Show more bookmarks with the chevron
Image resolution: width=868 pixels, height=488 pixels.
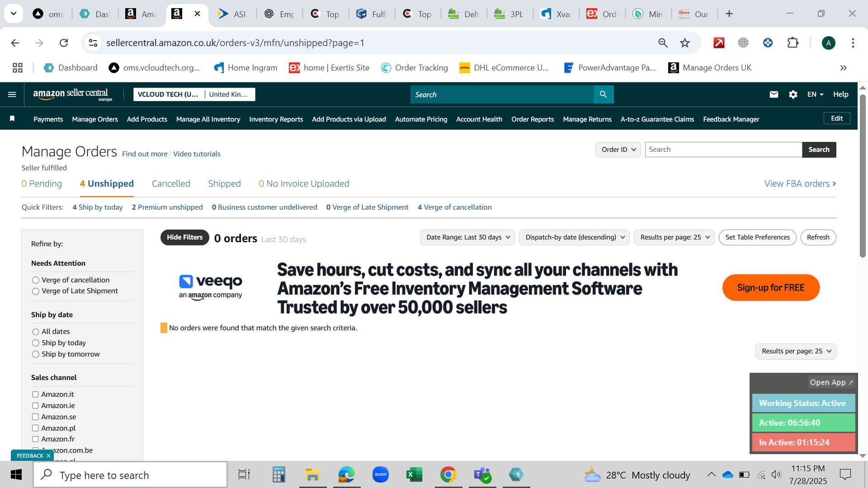point(843,68)
